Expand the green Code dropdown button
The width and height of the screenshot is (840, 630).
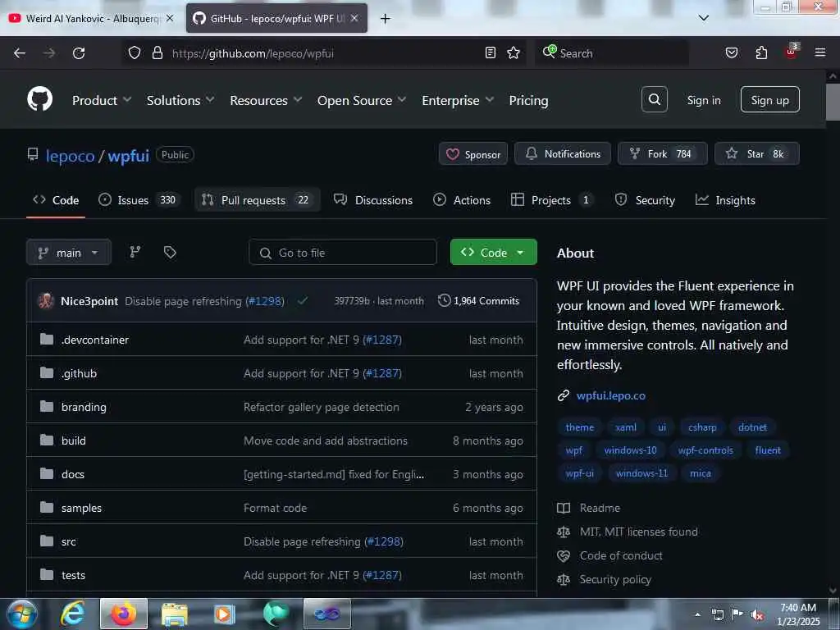(493, 252)
